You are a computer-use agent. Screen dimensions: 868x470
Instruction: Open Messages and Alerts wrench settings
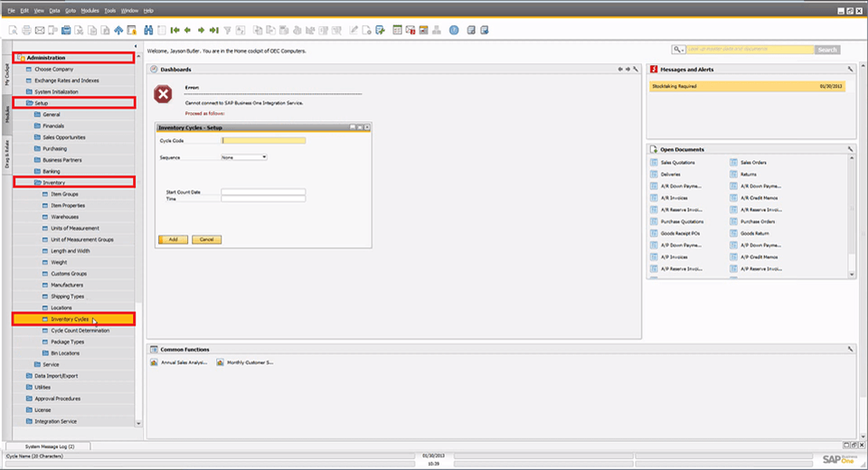point(850,70)
